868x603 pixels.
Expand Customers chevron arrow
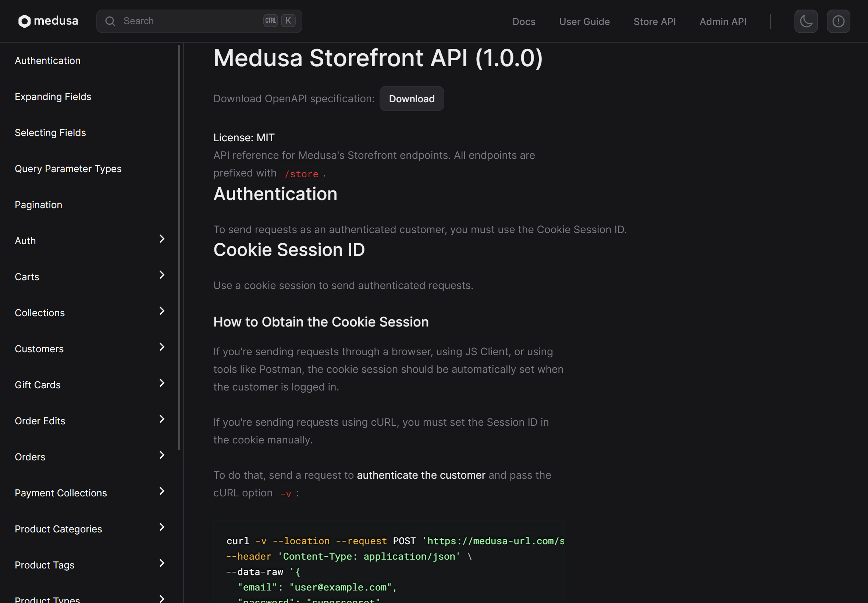(162, 347)
